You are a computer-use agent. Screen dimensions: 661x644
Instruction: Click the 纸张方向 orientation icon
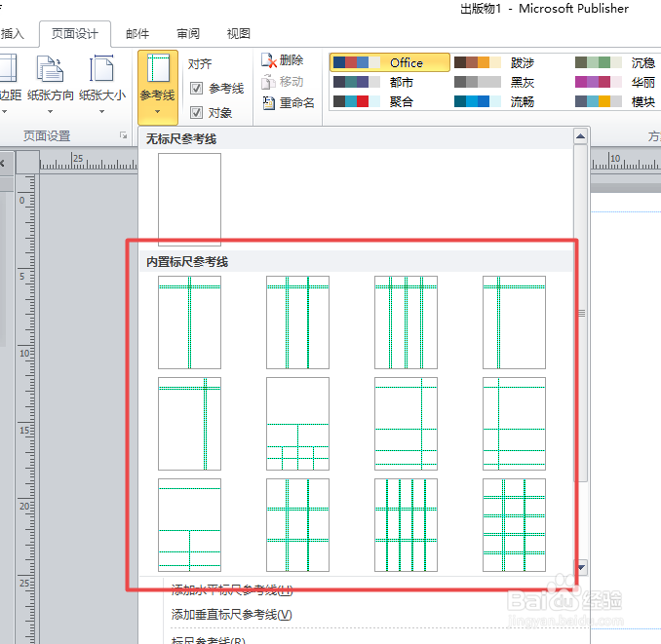(x=50, y=69)
